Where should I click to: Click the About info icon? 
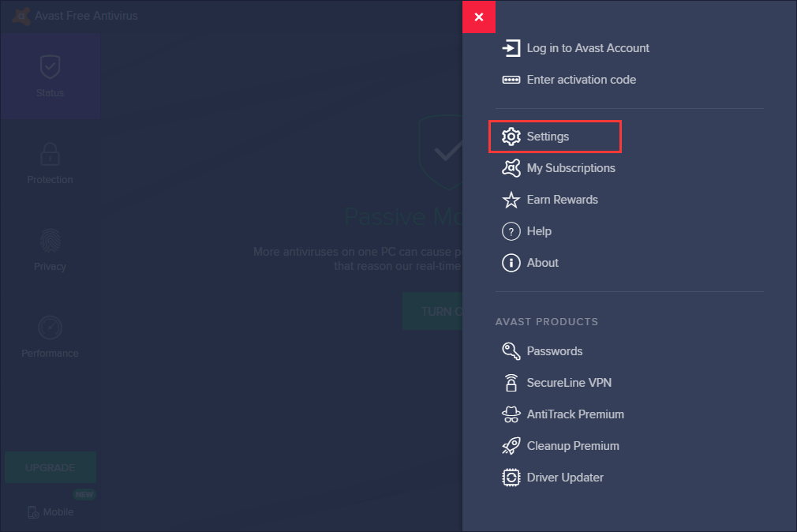tap(511, 263)
